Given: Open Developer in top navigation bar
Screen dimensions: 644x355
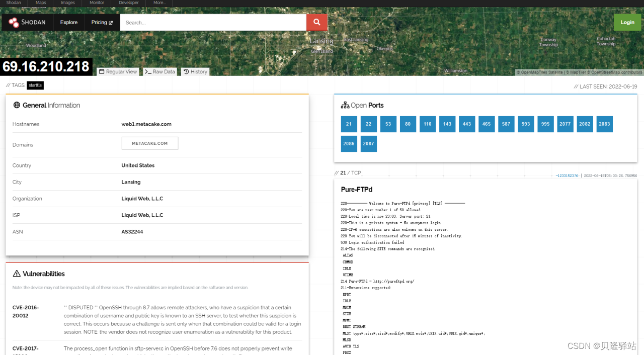Looking at the screenshot, I should (x=129, y=3).
